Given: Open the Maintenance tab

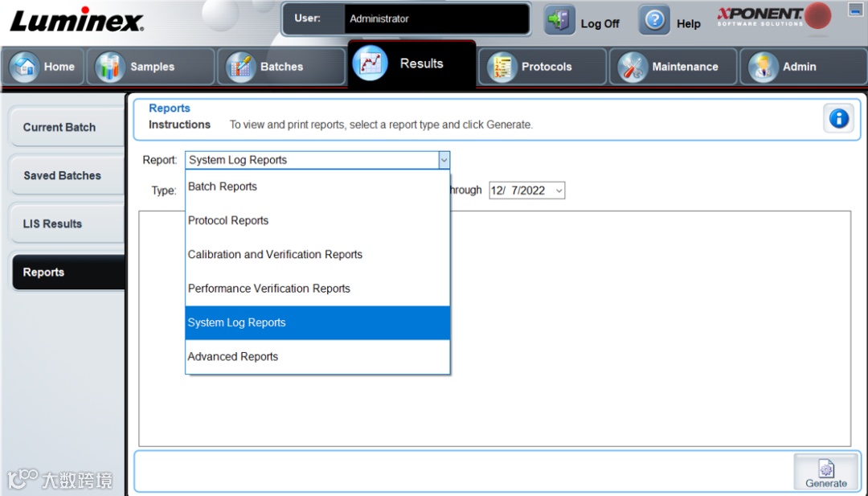Looking at the screenshot, I should (x=674, y=67).
